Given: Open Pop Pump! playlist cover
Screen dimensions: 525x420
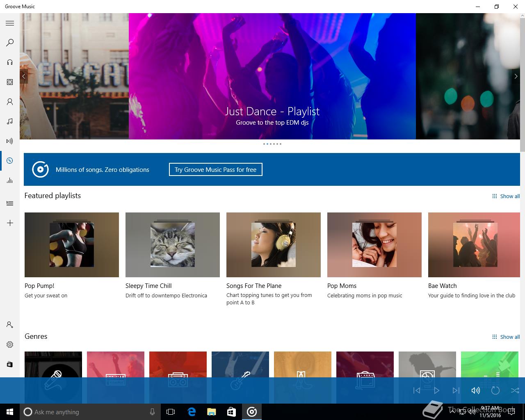Looking at the screenshot, I should [72, 245].
